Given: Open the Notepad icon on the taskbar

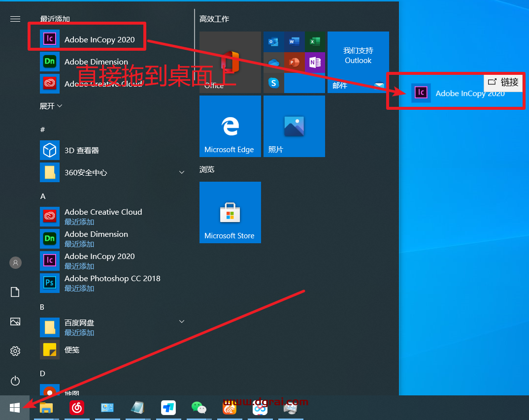Looking at the screenshot, I should coord(137,408).
